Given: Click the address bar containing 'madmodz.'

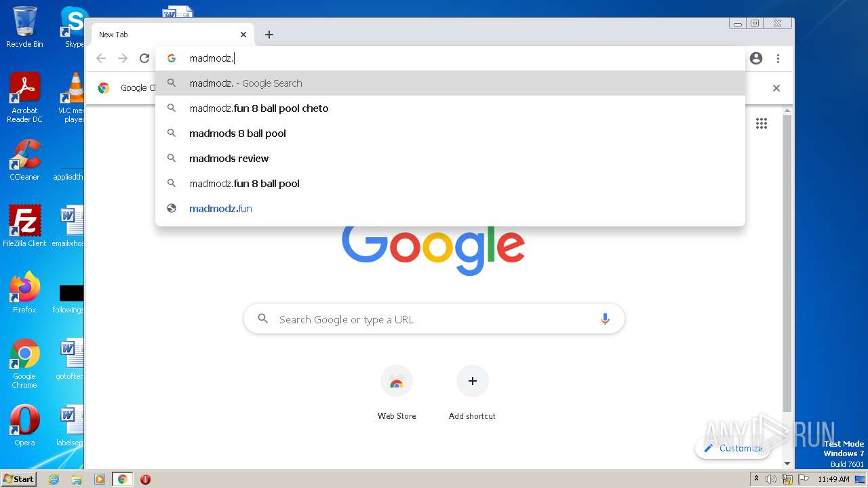Looking at the screenshot, I should [x=450, y=58].
